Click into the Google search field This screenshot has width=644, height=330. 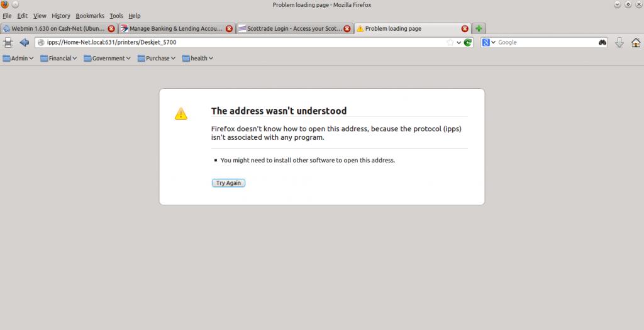[544, 43]
